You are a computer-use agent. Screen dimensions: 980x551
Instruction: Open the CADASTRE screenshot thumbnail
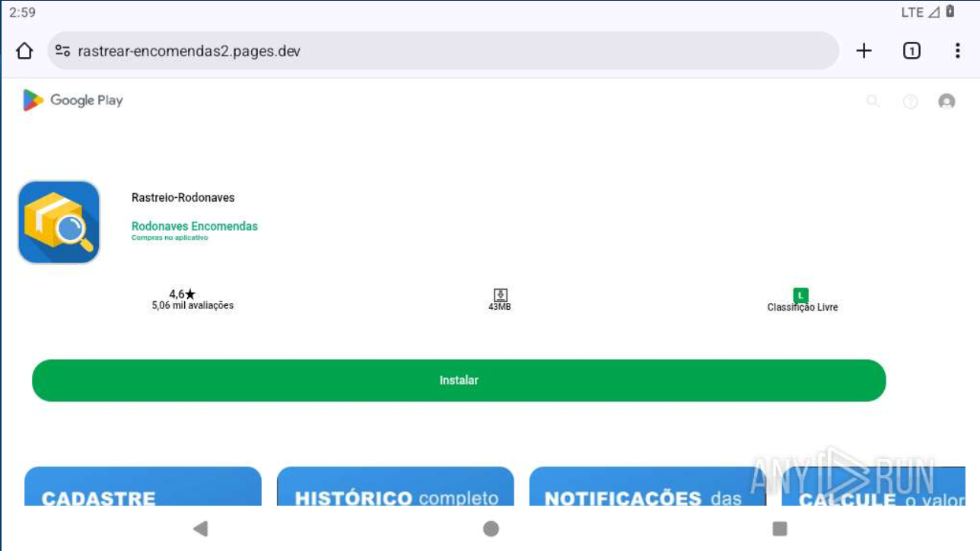pos(143,486)
